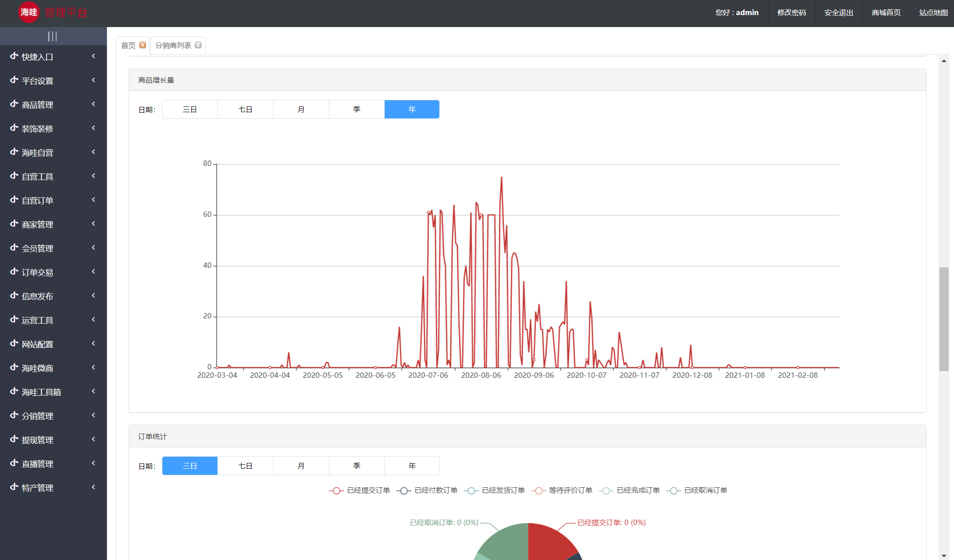Click the 海哇 red logo icon

29,12
